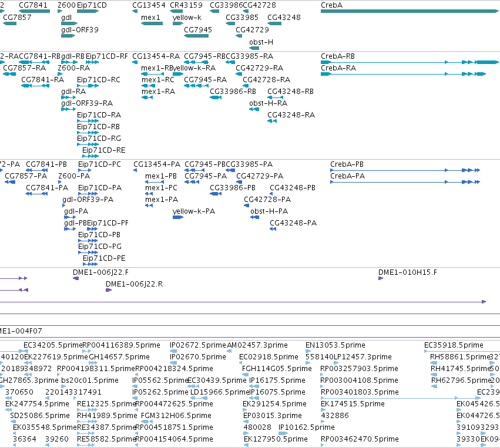Click protein mex1-PA

click(x=149, y=206)
